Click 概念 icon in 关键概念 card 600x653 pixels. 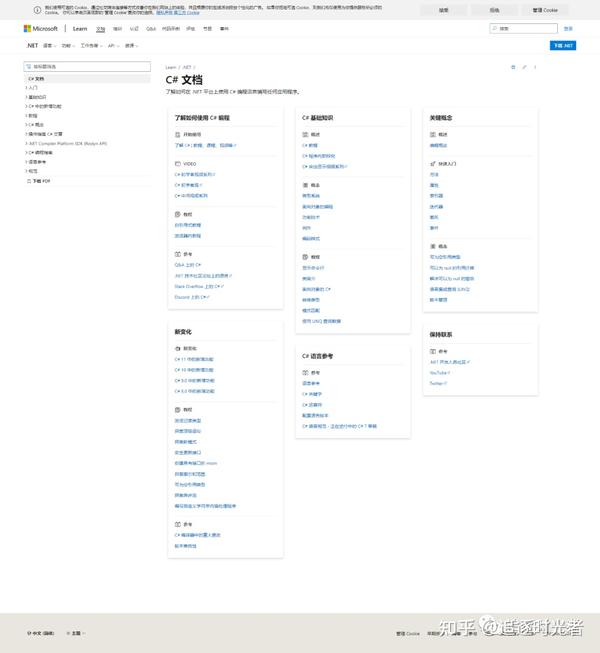click(433, 246)
